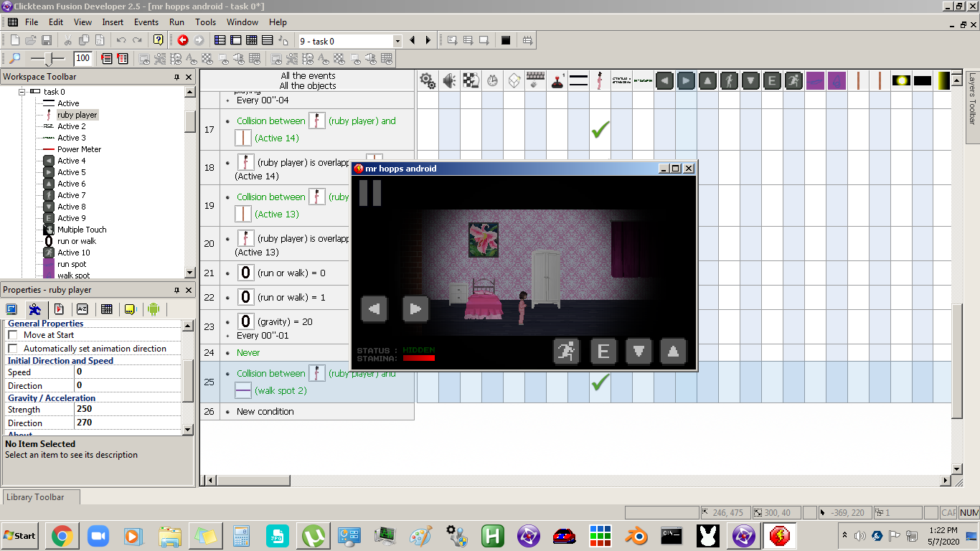Click the pause button in game window
Image resolution: width=980 pixels, height=551 pixels.
(370, 194)
